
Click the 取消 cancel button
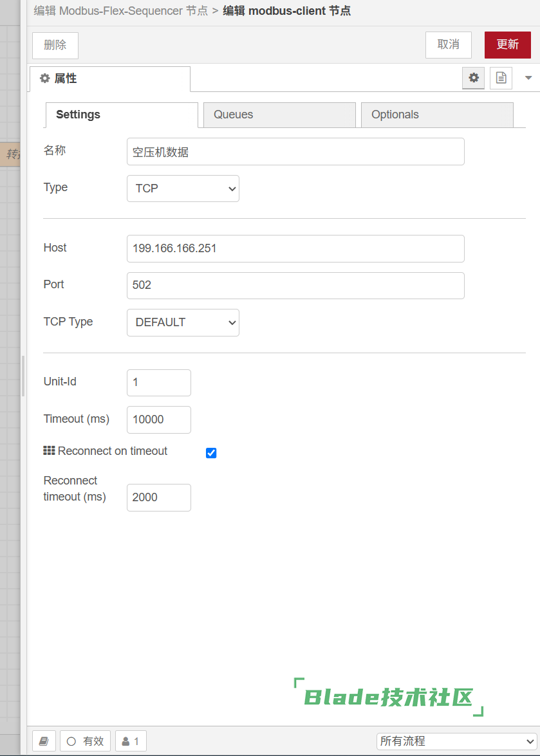(x=449, y=44)
